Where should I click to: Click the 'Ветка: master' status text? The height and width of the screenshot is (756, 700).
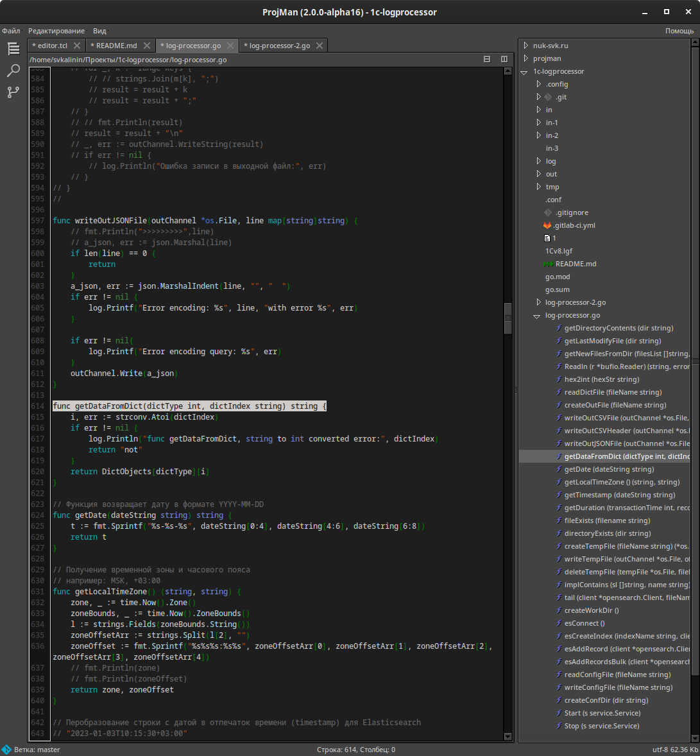click(x=37, y=750)
